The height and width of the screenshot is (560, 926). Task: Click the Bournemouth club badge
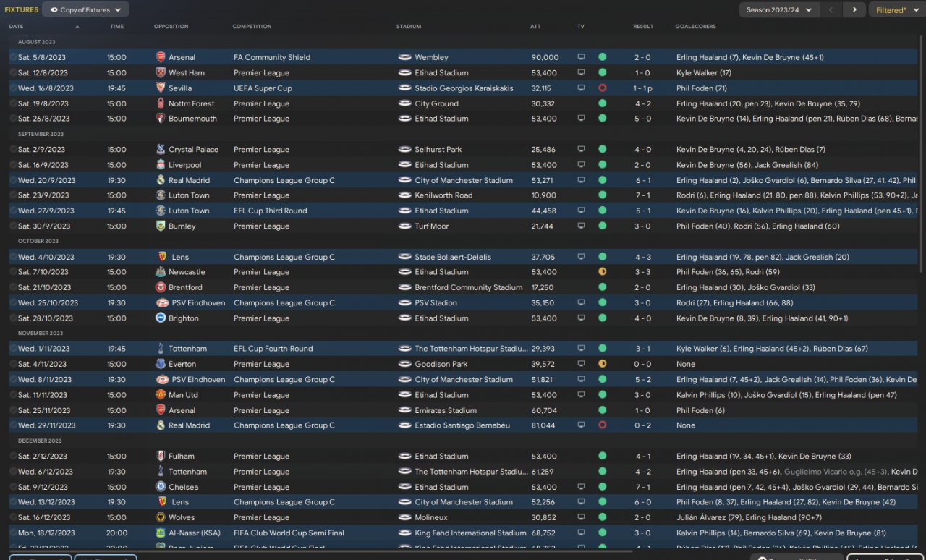pos(161,119)
